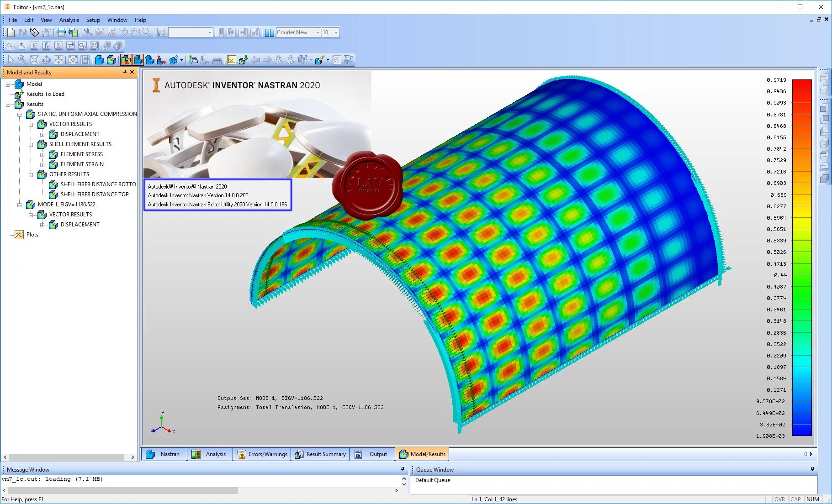Click the Undo arrow icon

(123, 32)
